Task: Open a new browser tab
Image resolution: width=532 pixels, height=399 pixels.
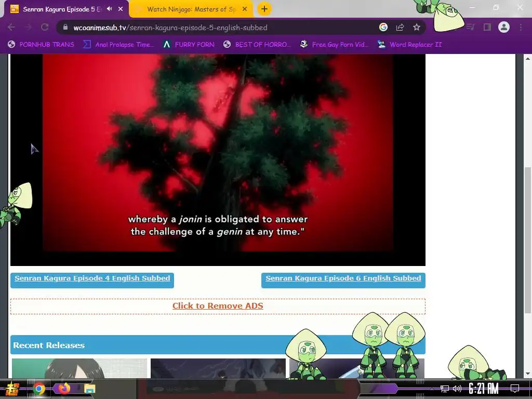Action: [264, 9]
